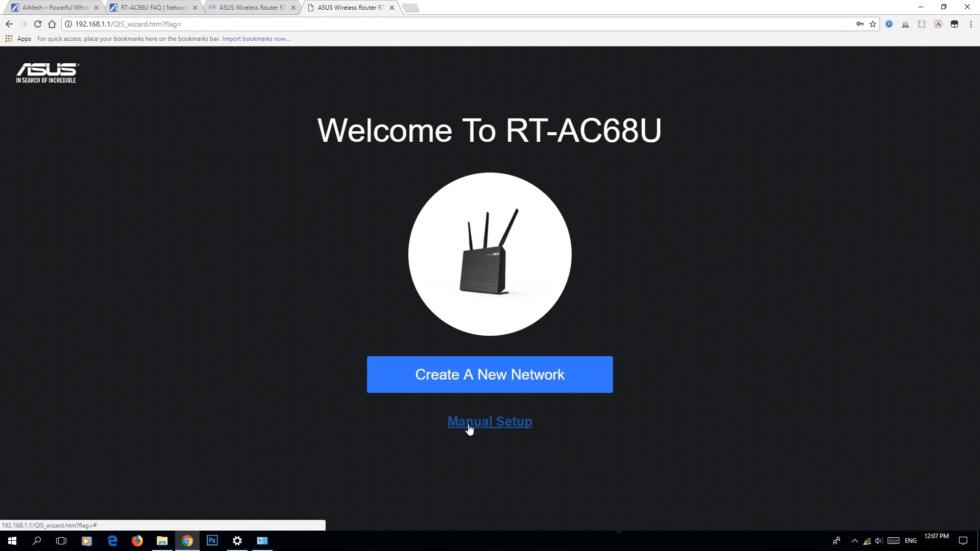The height and width of the screenshot is (551, 980).
Task: Bookmark this page with the star
Action: coord(873,24)
